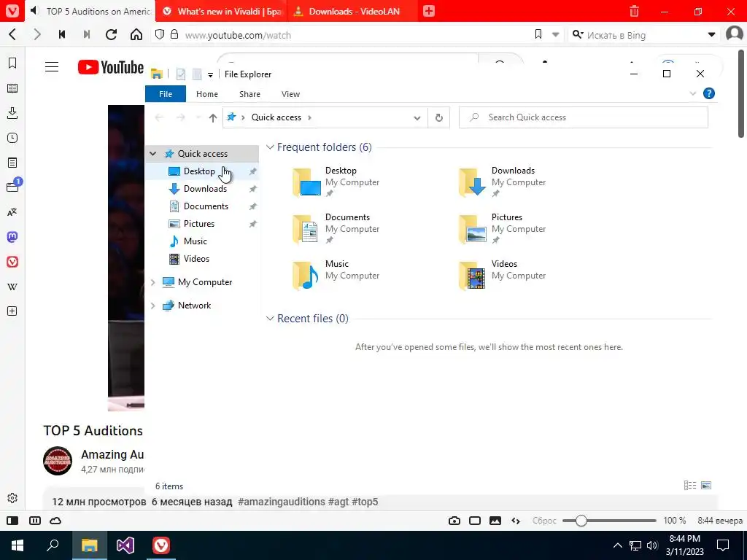Open page actions code icon in status bar
The height and width of the screenshot is (560, 747).
[x=516, y=521]
